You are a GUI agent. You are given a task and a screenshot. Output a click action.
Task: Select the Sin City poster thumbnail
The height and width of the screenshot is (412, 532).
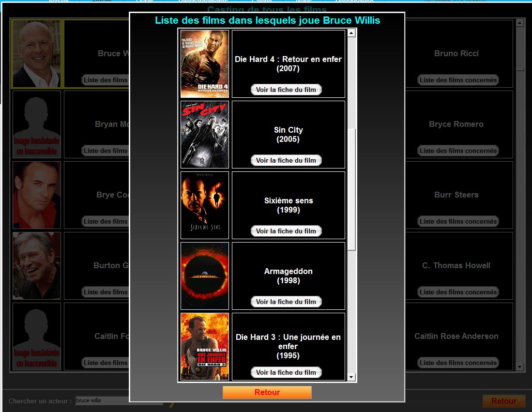coord(205,135)
